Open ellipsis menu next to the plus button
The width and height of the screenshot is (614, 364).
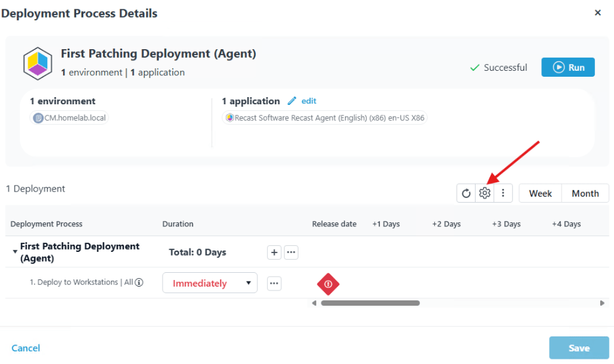tap(291, 253)
